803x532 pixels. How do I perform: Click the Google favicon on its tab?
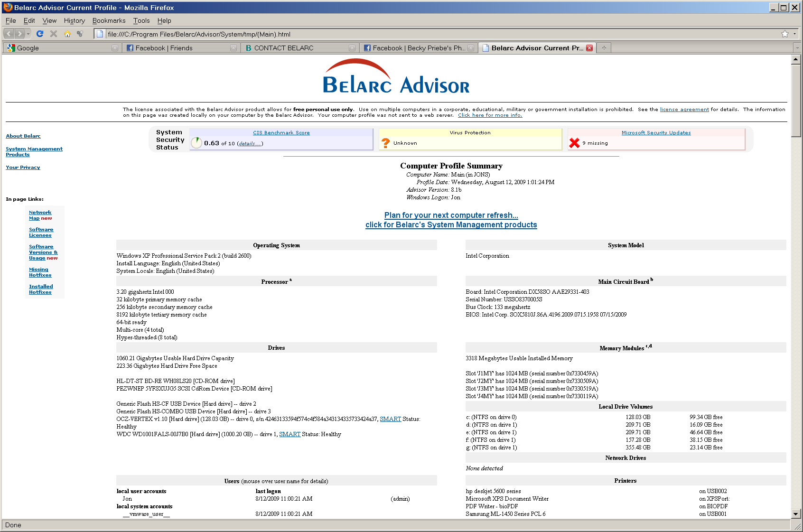(x=10, y=48)
